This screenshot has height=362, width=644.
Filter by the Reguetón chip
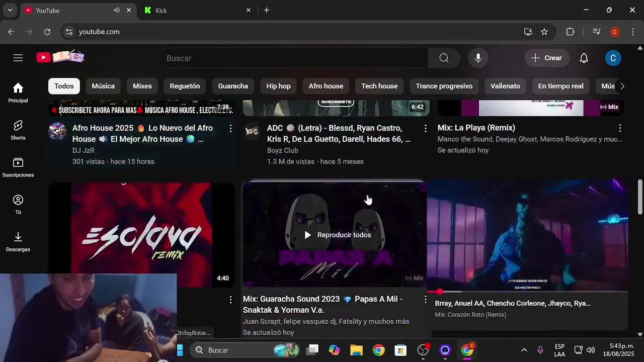(185, 86)
